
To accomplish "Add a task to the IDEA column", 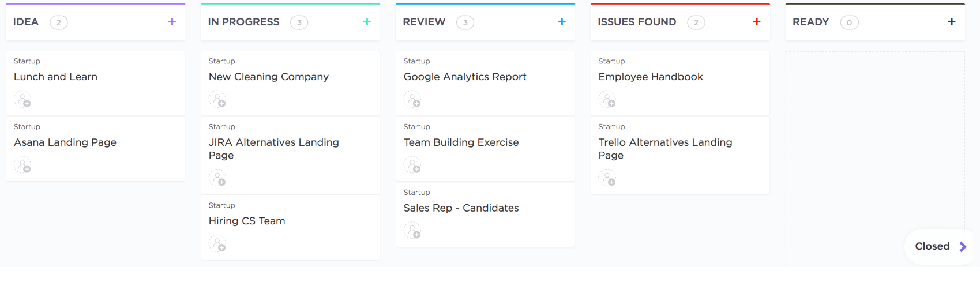I will coord(172,22).
